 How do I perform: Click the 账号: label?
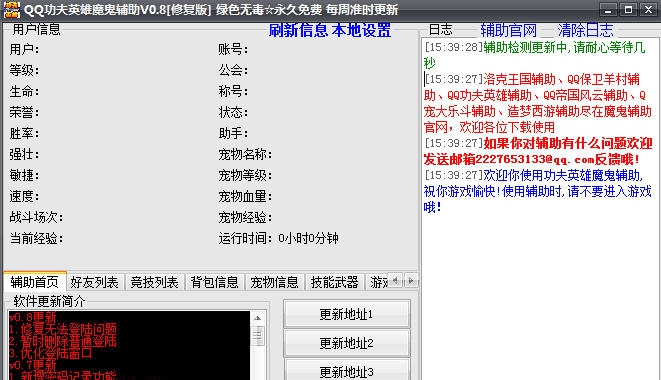click(233, 49)
